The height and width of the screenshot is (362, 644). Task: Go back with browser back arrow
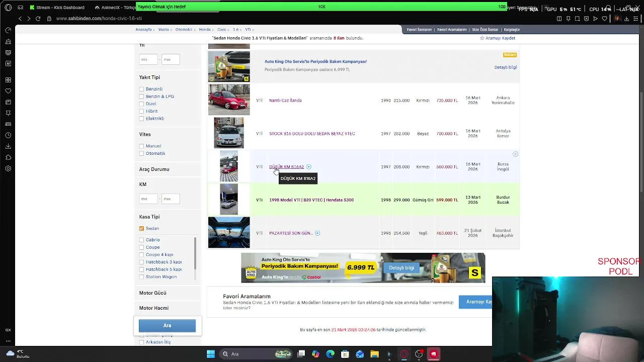pos(20,19)
